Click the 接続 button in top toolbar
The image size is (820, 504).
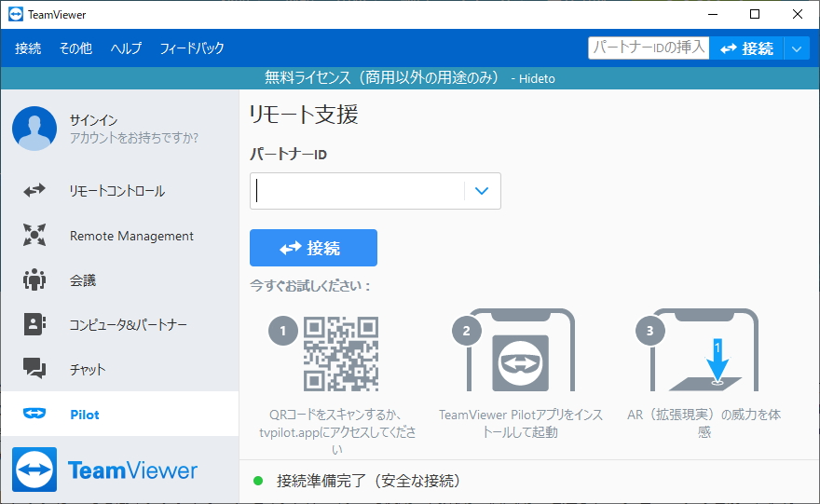point(746,48)
